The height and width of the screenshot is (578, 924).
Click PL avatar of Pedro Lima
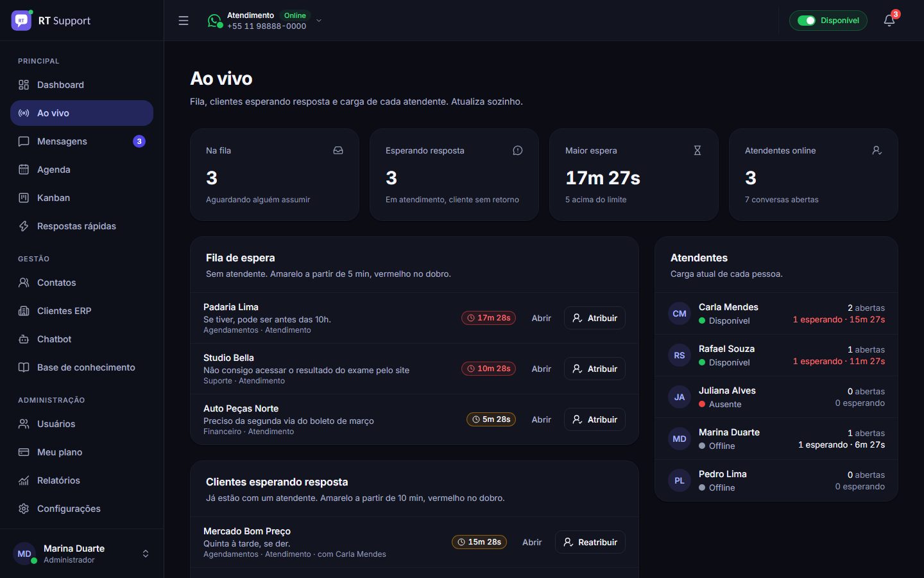[680, 480]
